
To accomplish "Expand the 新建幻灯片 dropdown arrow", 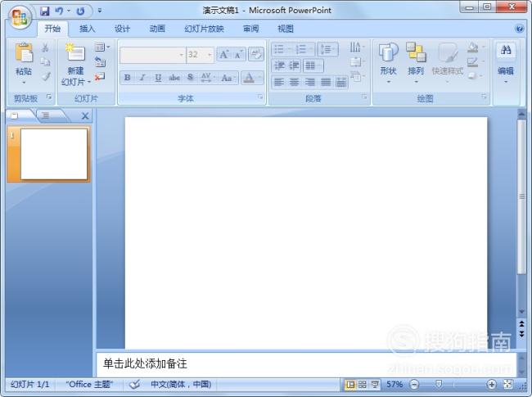I will 89,82.
